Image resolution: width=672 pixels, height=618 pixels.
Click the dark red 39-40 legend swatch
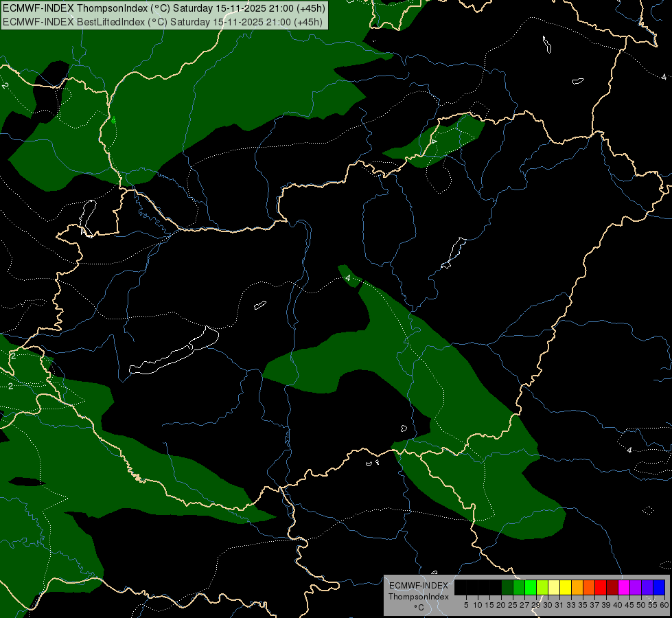[612, 588]
